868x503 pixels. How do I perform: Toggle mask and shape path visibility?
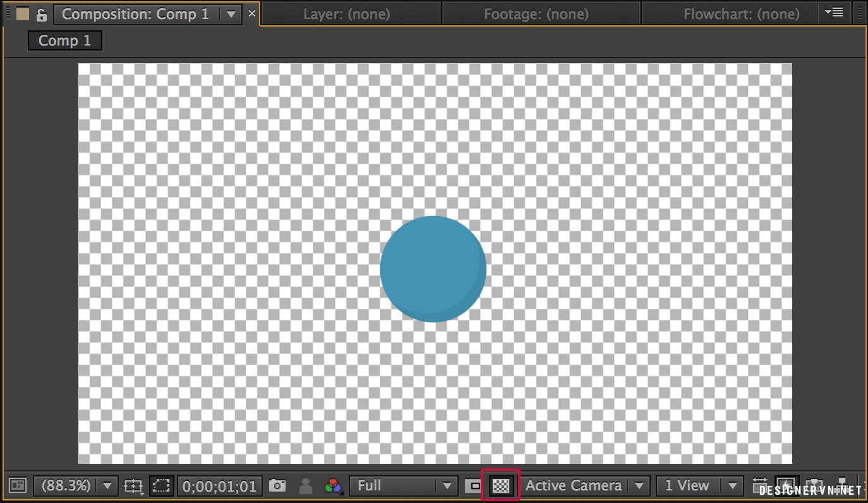pos(162,486)
